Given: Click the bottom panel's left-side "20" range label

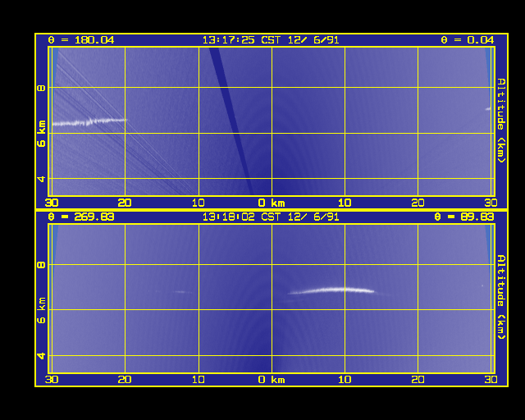Looking at the screenshot, I should click(x=125, y=380).
